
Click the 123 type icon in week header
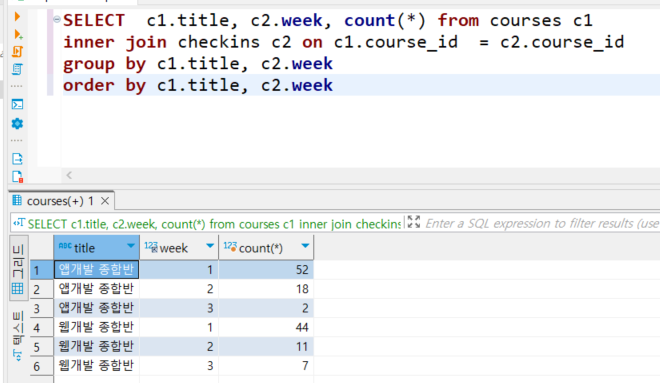[x=151, y=247]
